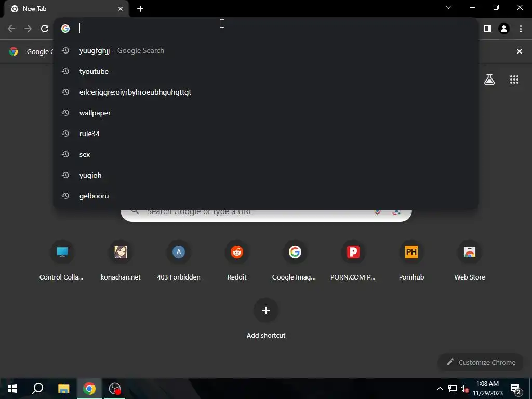This screenshot has width=532, height=399.
Task: Open OBS Studio from the taskbar
Action: 115,389
